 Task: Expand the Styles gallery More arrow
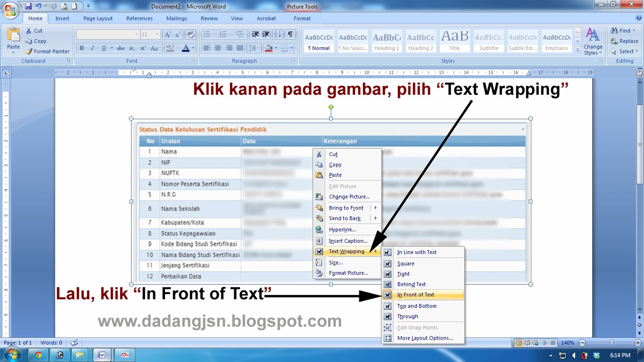pyautogui.click(x=578, y=50)
